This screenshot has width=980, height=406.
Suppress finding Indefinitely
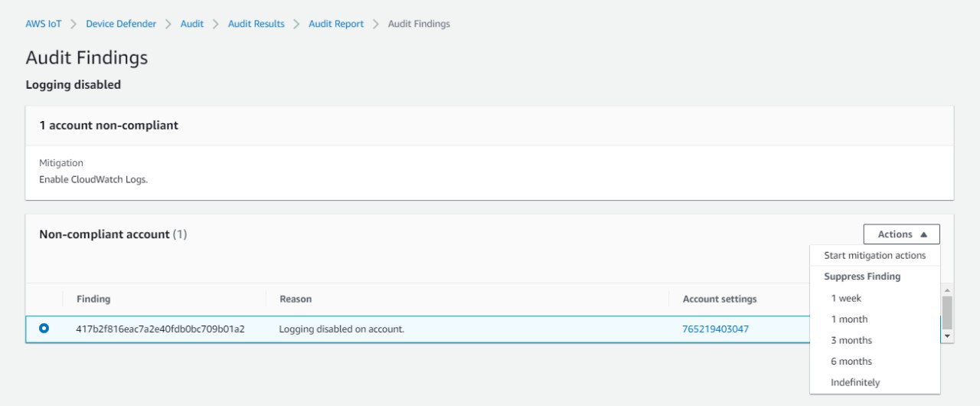[x=855, y=382]
